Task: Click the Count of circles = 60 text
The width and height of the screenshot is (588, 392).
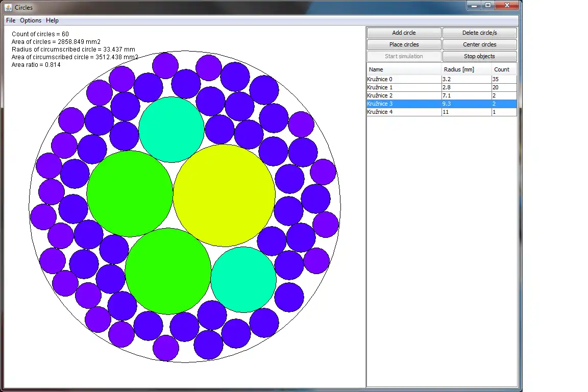Action: click(40, 34)
